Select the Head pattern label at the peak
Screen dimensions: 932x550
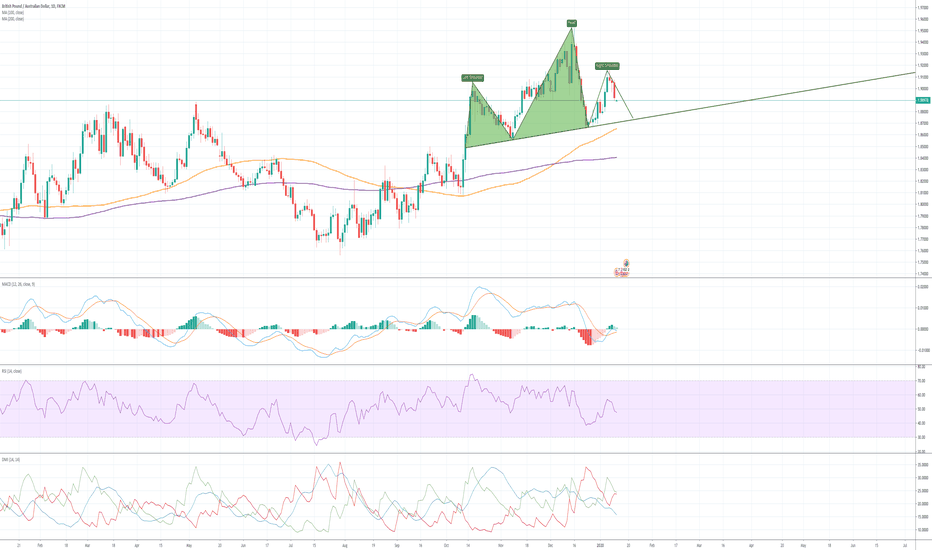[x=571, y=22]
